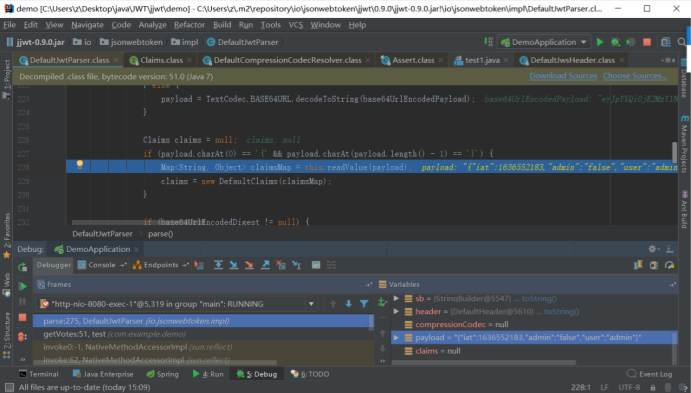Viewport: 691px width, 393px height.
Task: Click the Variables horizontal scrollbar
Action: pos(483,363)
